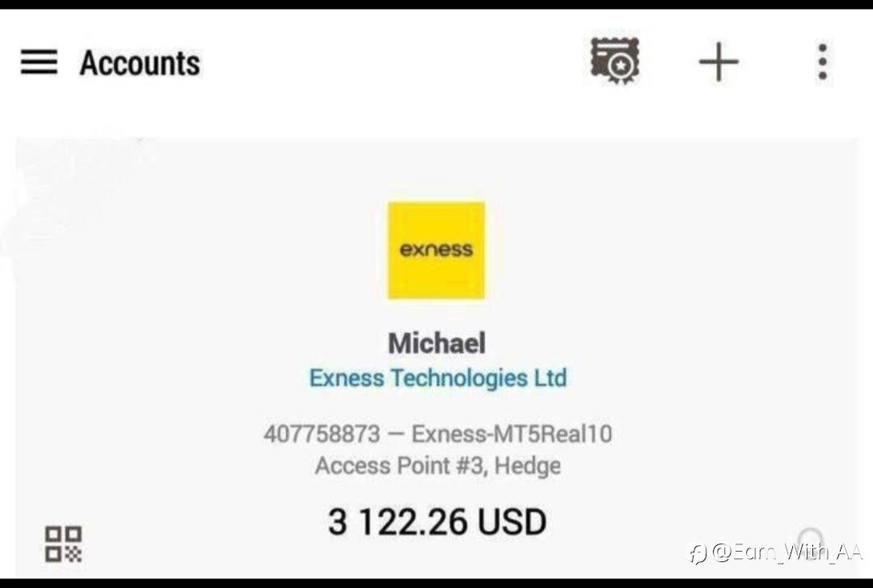Click the watermark logo beside @Earn_With_AA

[698, 553]
